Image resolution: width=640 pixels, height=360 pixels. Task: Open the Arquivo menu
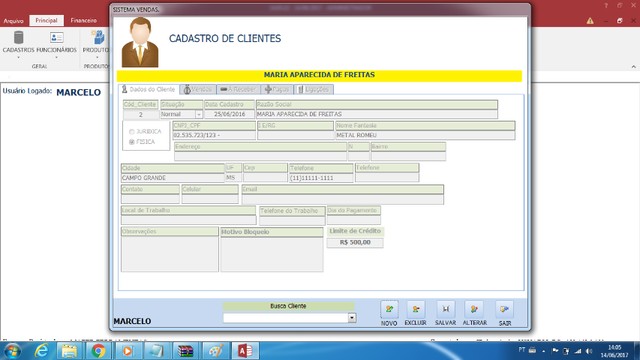click(13, 20)
